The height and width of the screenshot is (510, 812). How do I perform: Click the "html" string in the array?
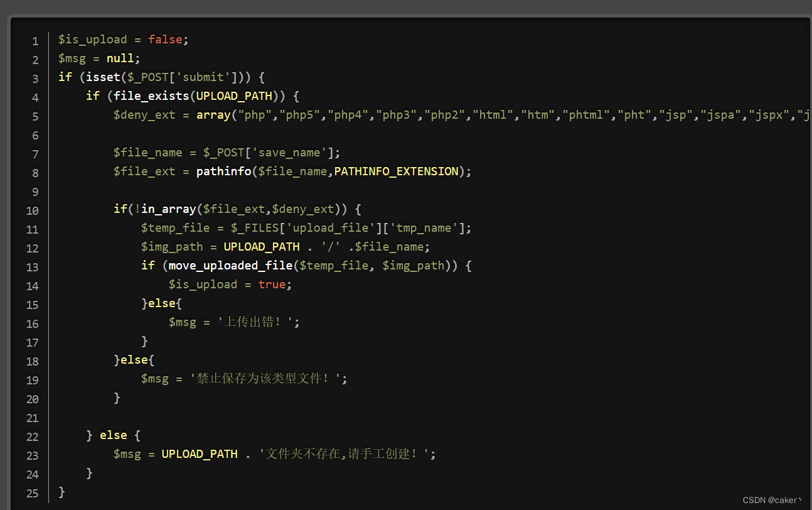tap(493, 115)
